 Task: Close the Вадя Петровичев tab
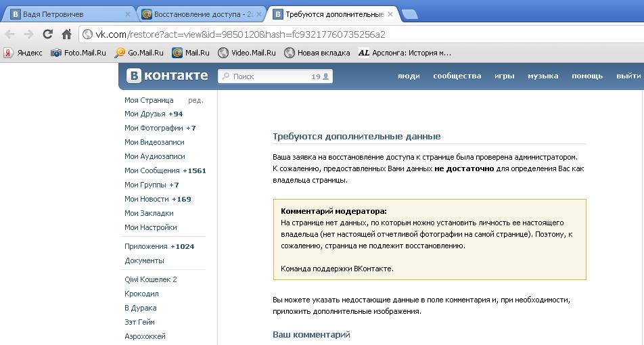pos(127,14)
